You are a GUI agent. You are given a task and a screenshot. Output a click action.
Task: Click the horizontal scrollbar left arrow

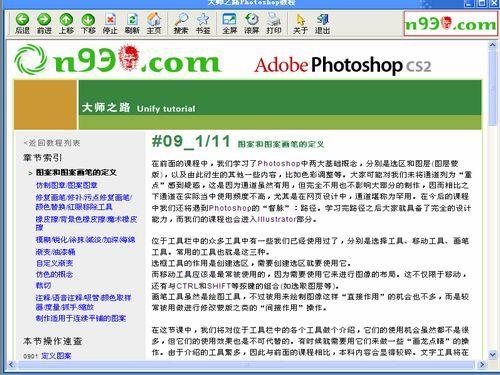pyautogui.click(x=11, y=364)
